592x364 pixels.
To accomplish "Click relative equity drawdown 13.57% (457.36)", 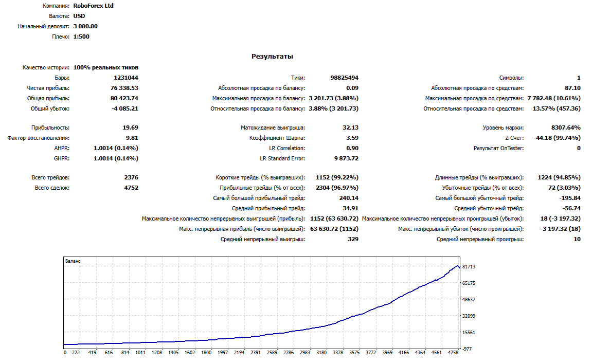I will point(557,108).
